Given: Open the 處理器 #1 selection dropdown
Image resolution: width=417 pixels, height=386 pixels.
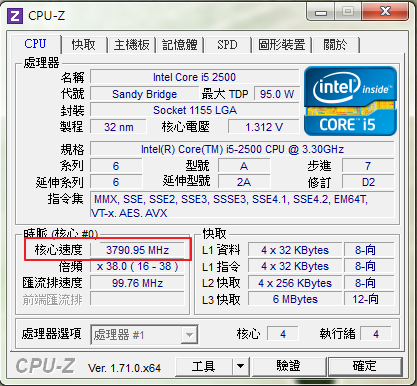Looking at the screenshot, I should point(144,335).
